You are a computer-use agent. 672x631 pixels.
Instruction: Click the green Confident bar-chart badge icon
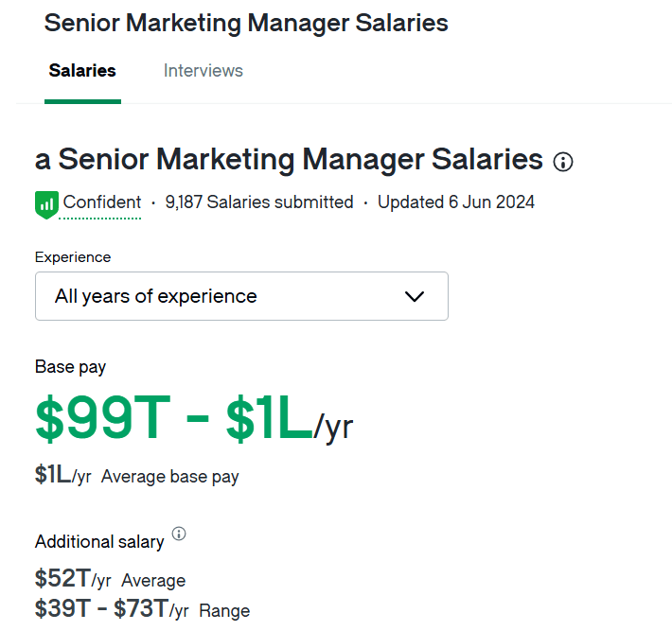(x=46, y=202)
